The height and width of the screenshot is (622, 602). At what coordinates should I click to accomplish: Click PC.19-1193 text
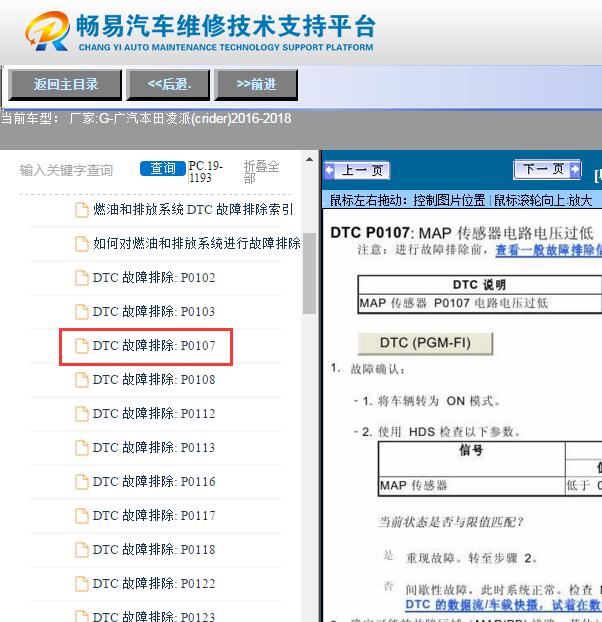point(205,171)
